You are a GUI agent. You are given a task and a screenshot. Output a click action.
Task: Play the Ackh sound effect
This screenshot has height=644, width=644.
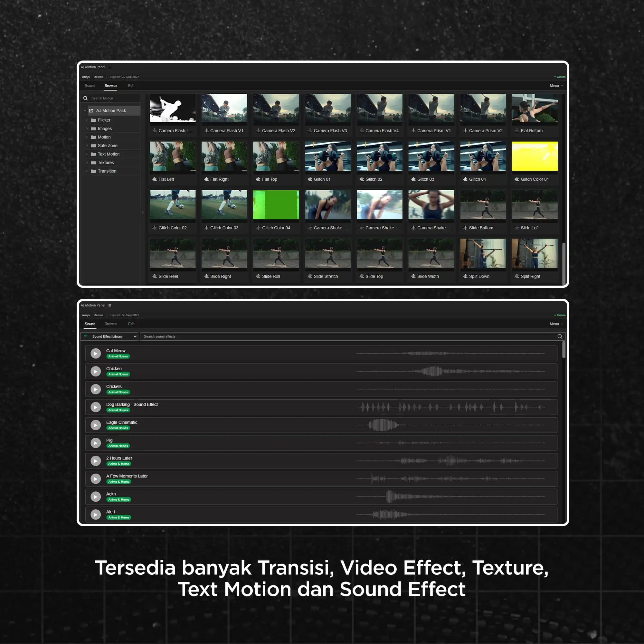[x=96, y=497]
